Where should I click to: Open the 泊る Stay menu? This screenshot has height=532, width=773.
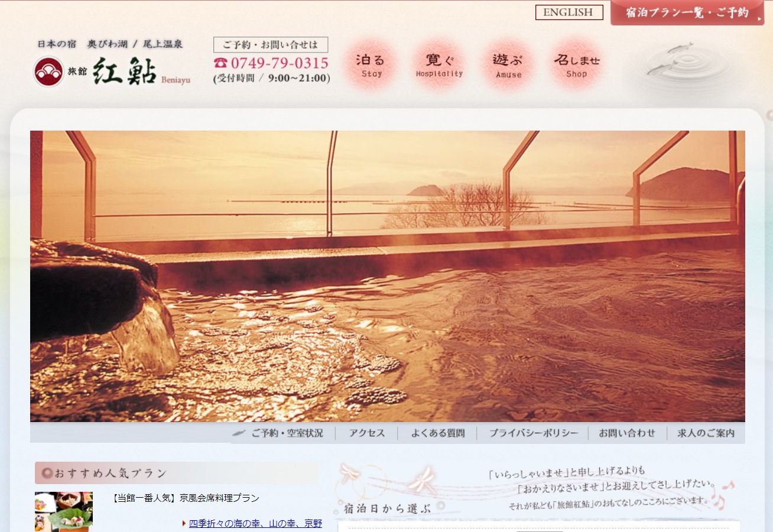(371, 65)
